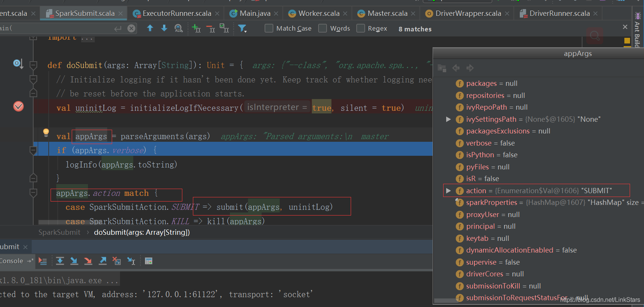
Task: Click the forward arrow in appArgs popup
Action: pyautogui.click(x=470, y=68)
